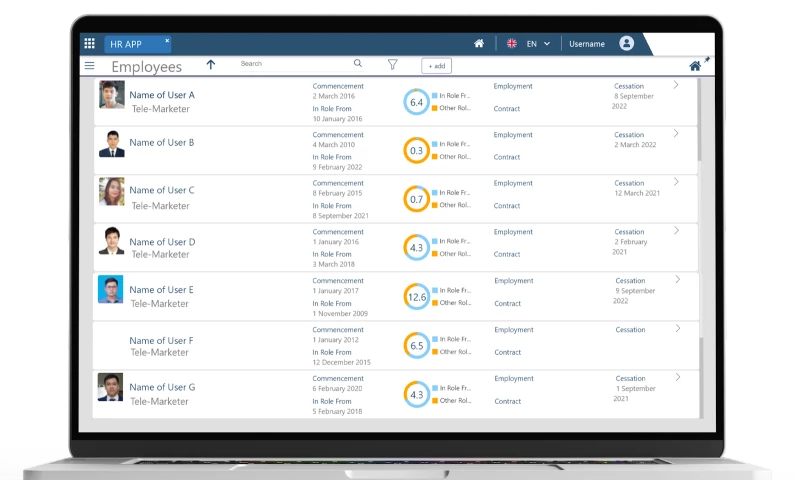
Task: Click commencement date 2 March 2016
Action: [x=334, y=96]
